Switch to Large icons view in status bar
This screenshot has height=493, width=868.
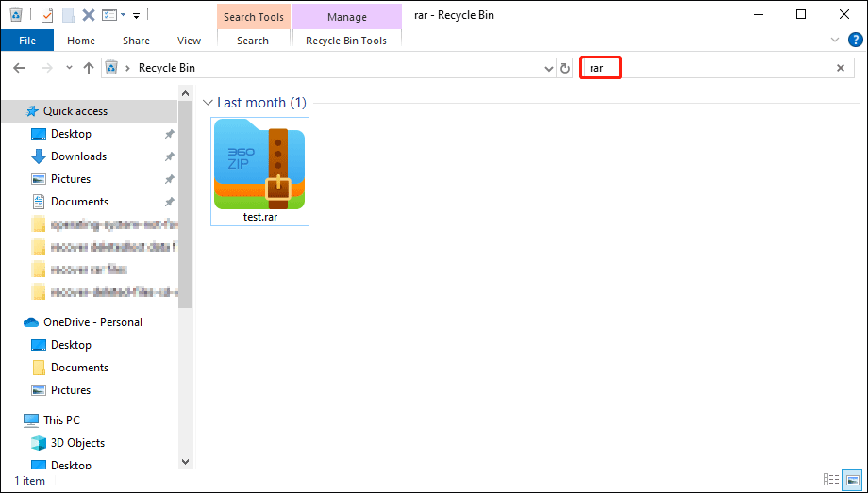[853, 479]
